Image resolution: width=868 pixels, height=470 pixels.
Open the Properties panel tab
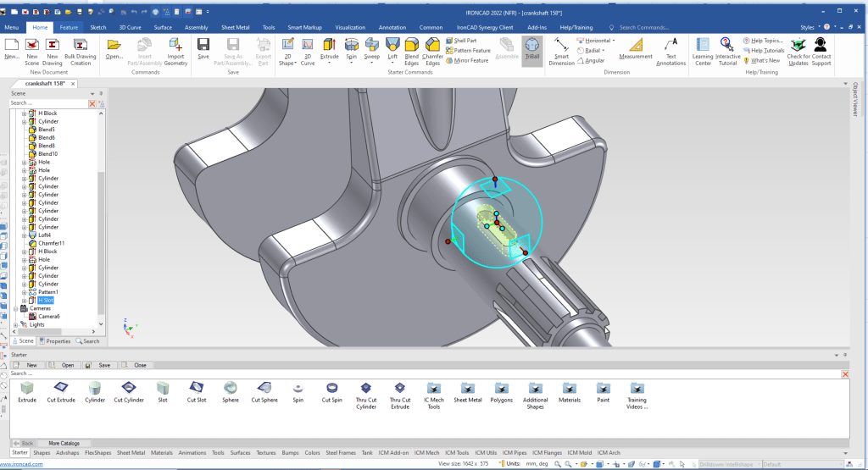pyautogui.click(x=55, y=341)
